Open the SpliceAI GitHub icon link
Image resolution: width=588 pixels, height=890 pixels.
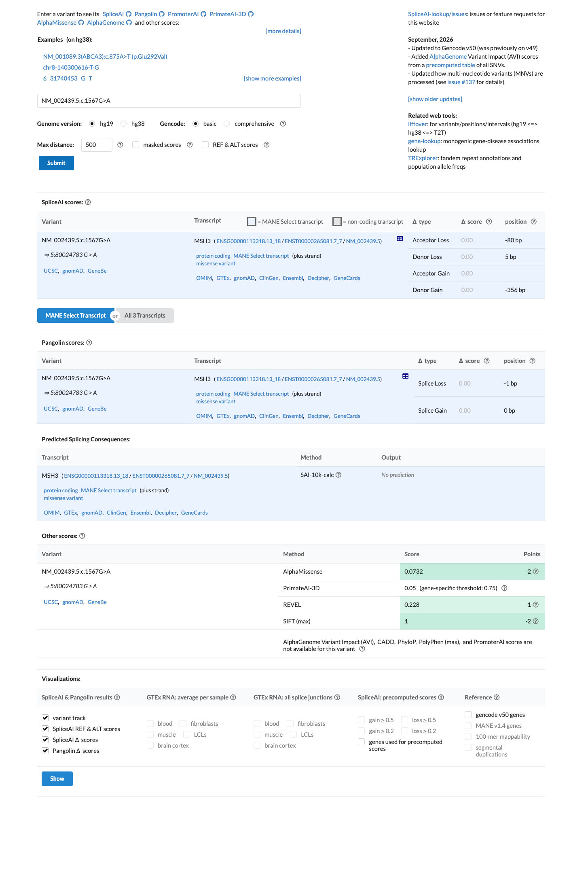pyautogui.click(x=129, y=14)
